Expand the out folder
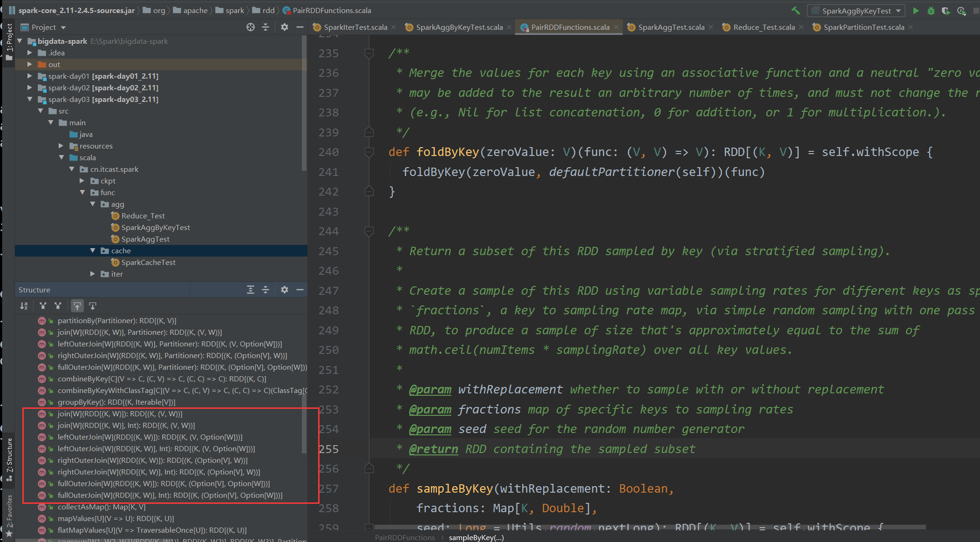Screen dimensions: 980x542 coord(30,64)
